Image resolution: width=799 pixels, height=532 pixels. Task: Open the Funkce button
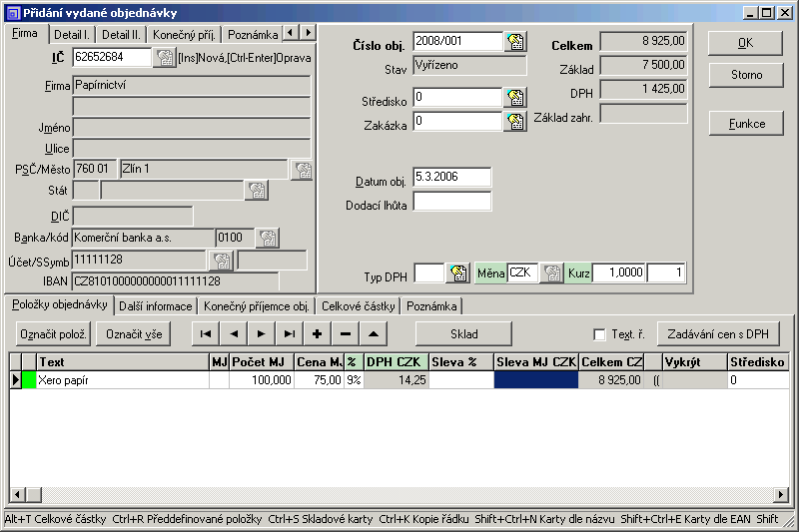[746, 123]
